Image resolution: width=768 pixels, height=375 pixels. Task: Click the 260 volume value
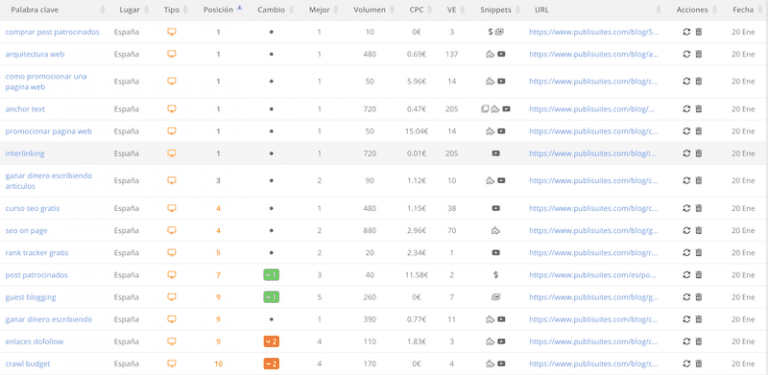point(370,297)
